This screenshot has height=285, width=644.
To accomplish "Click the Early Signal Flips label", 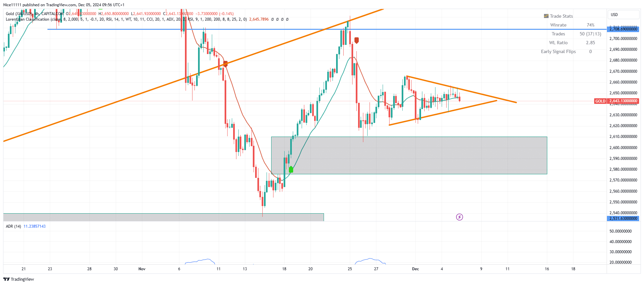I will (x=558, y=51).
